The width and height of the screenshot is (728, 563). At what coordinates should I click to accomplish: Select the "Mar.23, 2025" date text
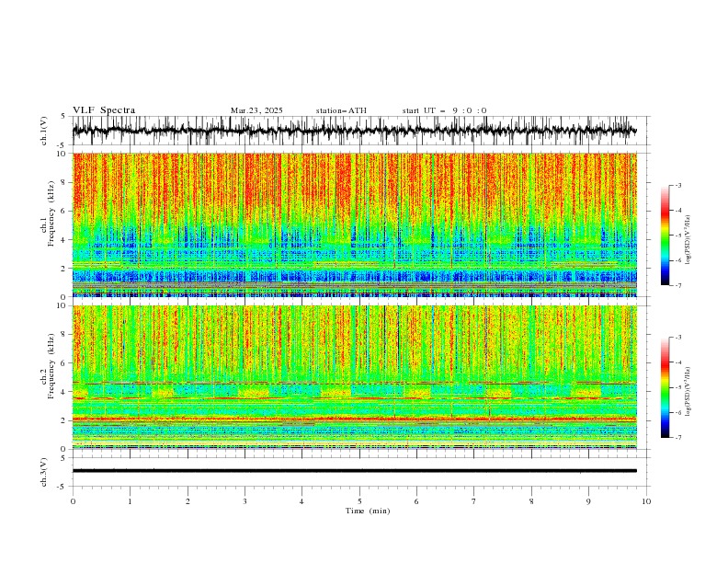click(256, 110)
